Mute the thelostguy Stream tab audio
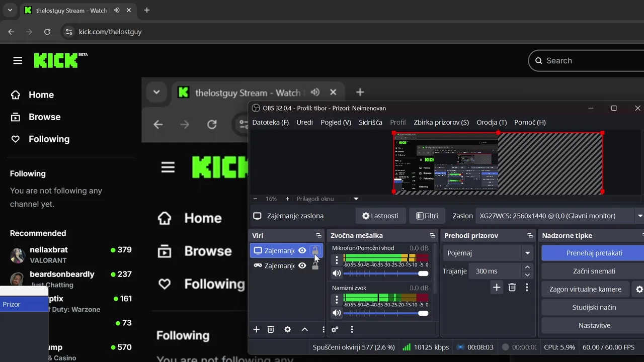644x362 pixels. tap(117, 10)
